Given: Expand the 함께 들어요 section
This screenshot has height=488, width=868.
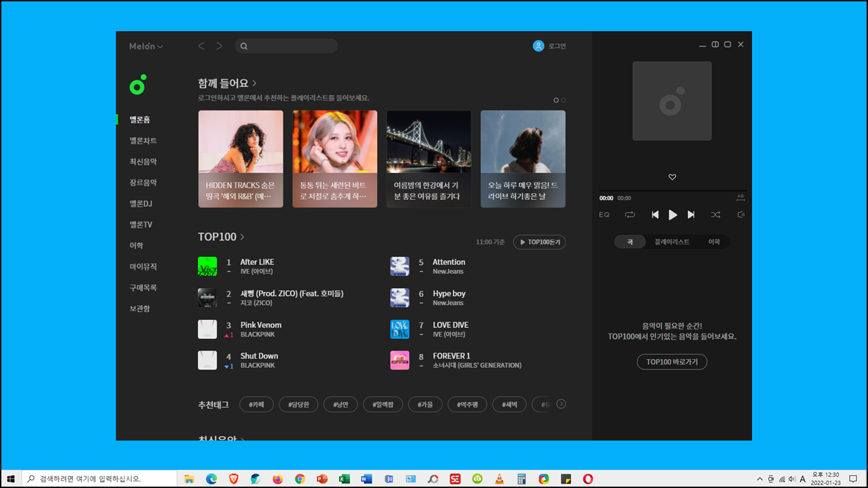Looking at the screenshot, I should pos(254,83).
